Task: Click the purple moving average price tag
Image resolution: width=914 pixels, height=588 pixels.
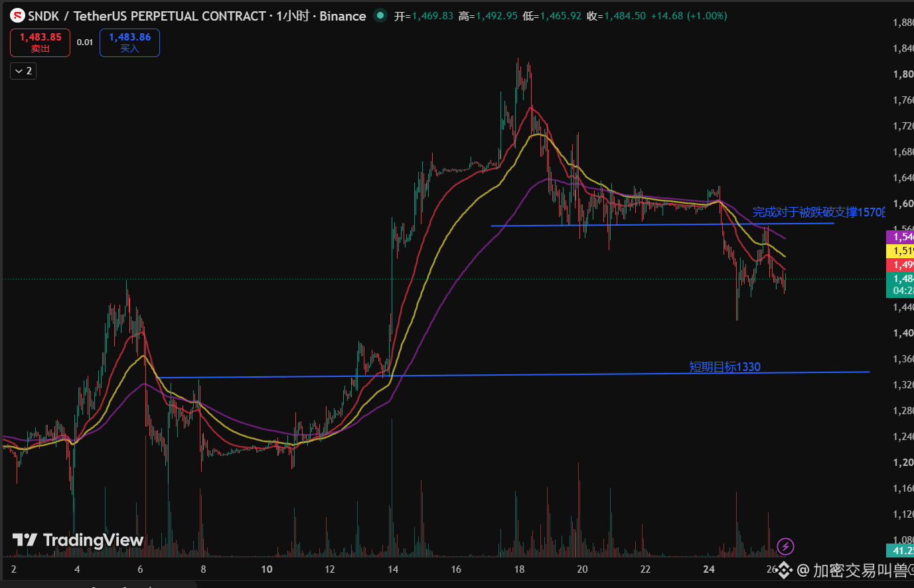Action: [x=900, y=237]
